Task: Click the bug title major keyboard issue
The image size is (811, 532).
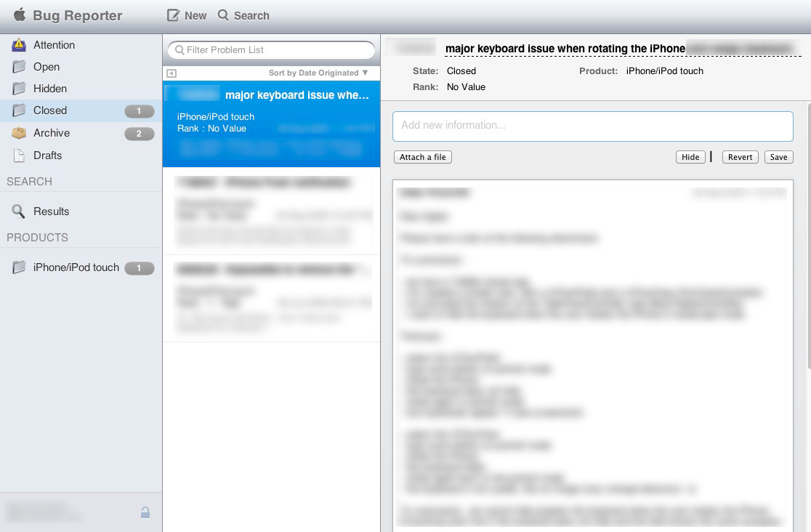Action: pos(565,49)
